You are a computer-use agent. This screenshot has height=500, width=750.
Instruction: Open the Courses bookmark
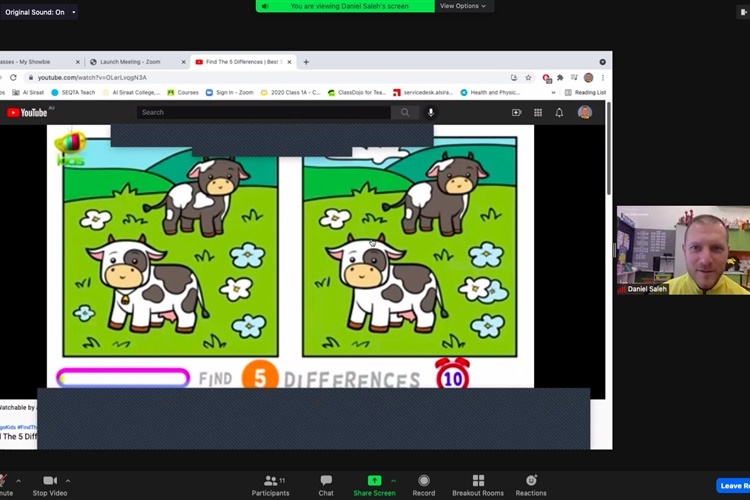click(183, 92)
